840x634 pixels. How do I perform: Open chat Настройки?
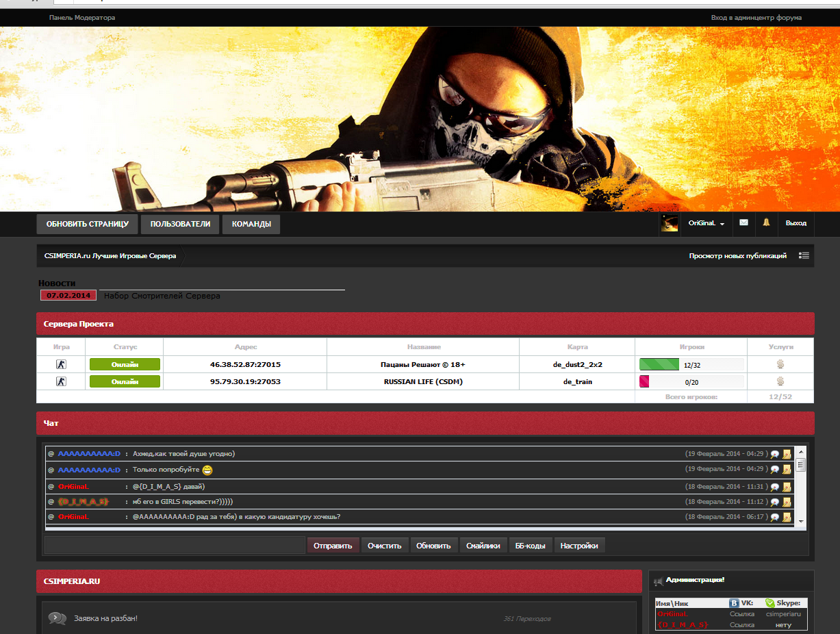[x=579, y=546]
